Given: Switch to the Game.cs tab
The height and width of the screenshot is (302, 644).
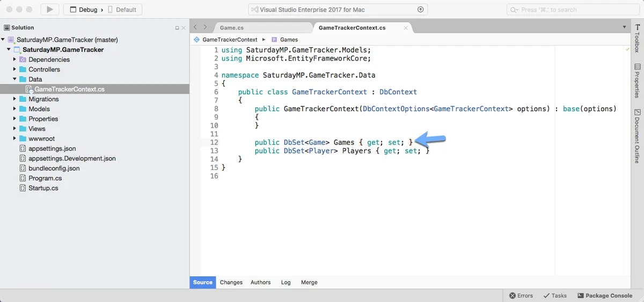Looking at the screenshot, I should [232, 28].
